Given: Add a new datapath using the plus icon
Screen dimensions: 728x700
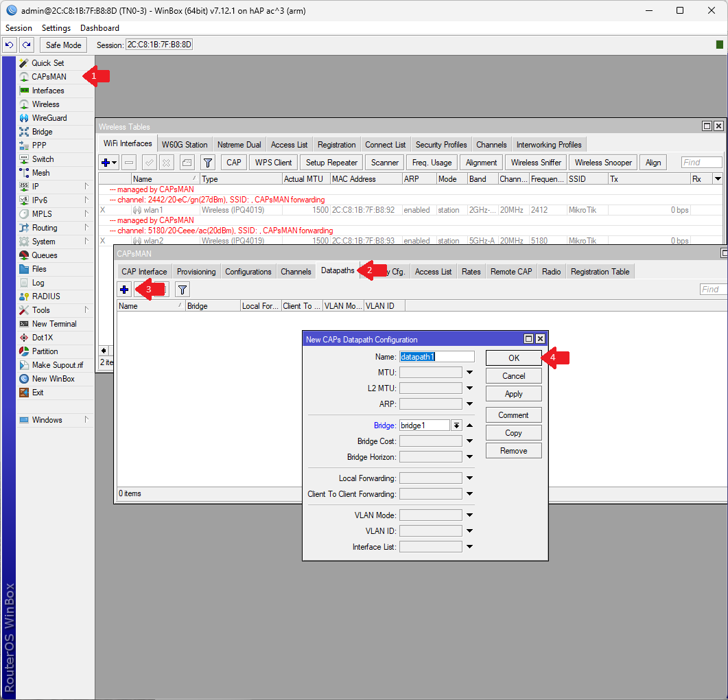Looking at the screenshot, I should click(x=124, y=289).
